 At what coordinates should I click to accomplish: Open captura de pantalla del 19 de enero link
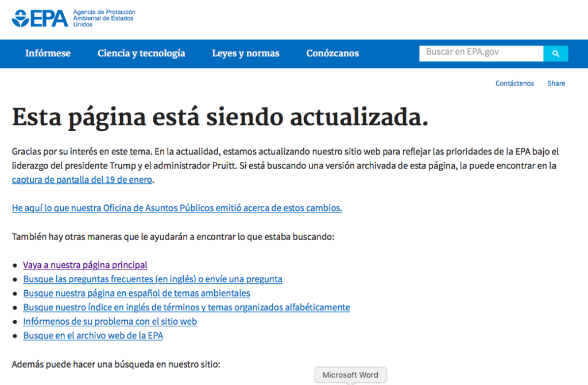coord(82,180)
